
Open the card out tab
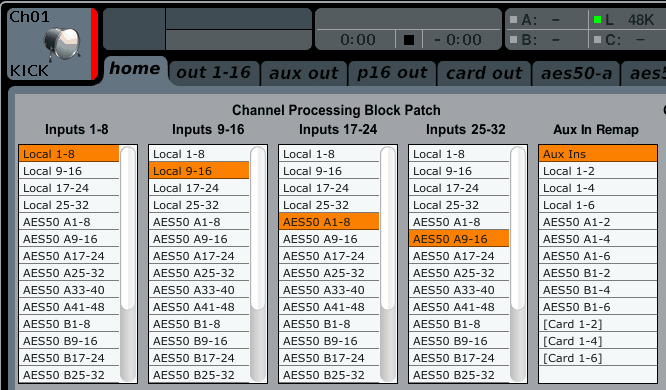click(x=484, y=73)
